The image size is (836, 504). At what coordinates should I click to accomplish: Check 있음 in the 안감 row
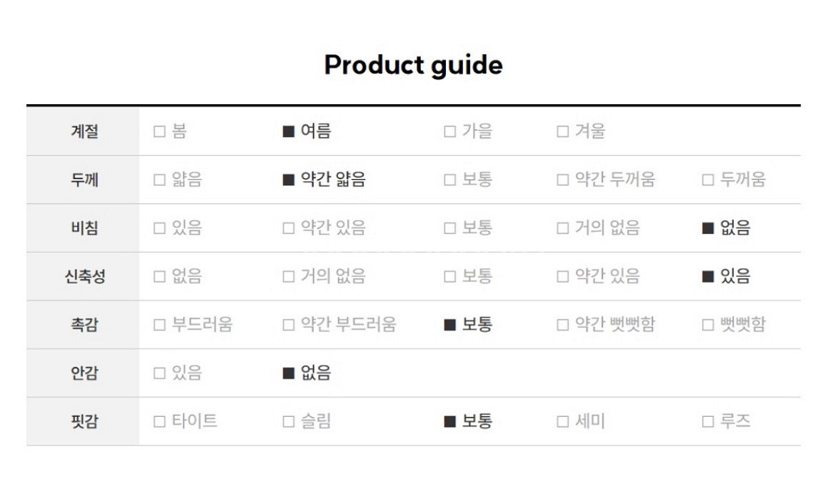pos(159,373)
